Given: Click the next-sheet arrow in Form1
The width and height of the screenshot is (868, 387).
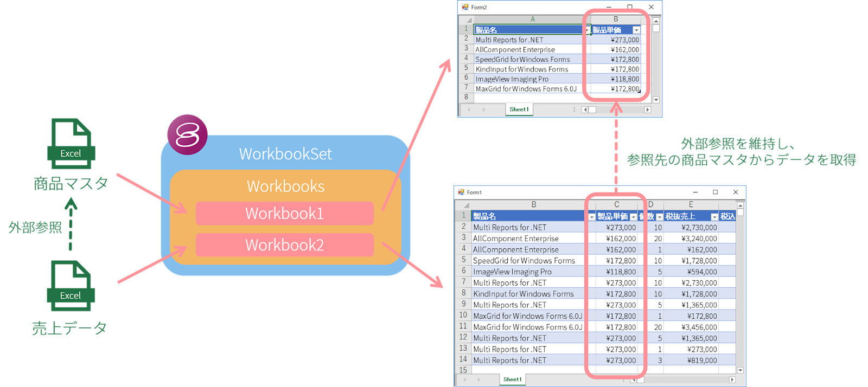Looking at the screenshot, I should (478, 380).
